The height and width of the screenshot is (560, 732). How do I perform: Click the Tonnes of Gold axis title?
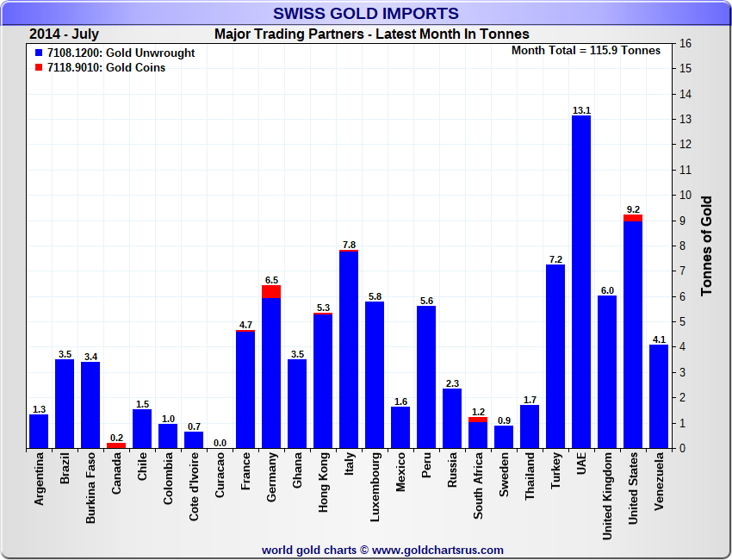click(706, 246)
